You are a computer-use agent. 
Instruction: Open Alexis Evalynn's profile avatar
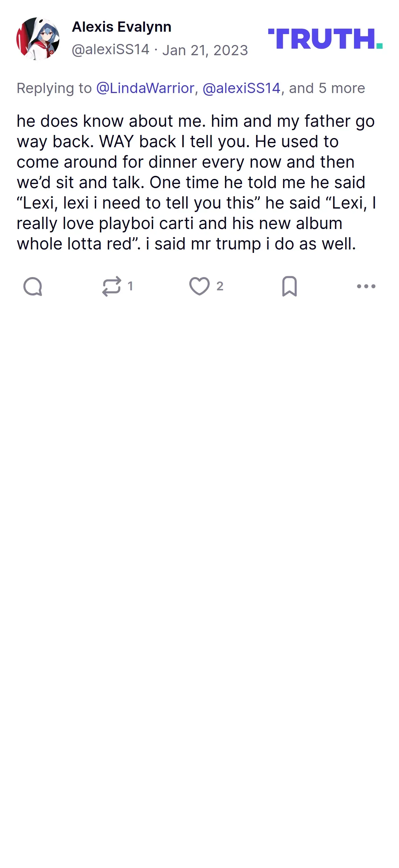pyautogui.click(x=38, y=39)
